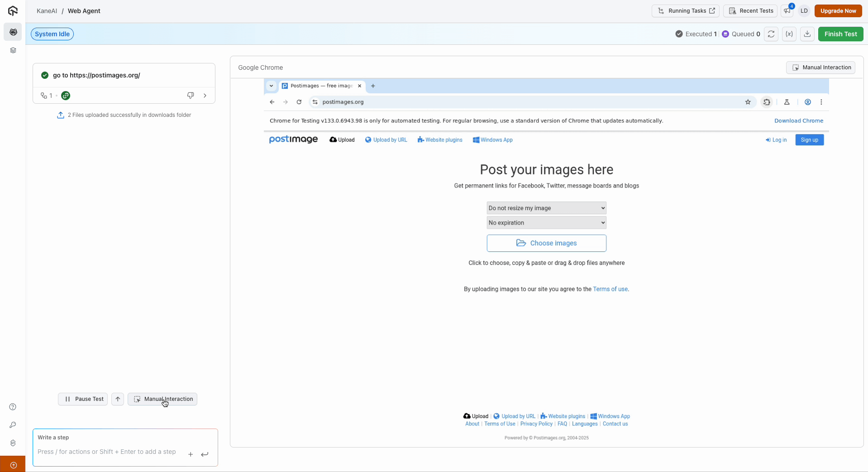Open 'Upload by URL' in site navigation
The height and width of the screenshot is (472, 868).
coord(386,140)
